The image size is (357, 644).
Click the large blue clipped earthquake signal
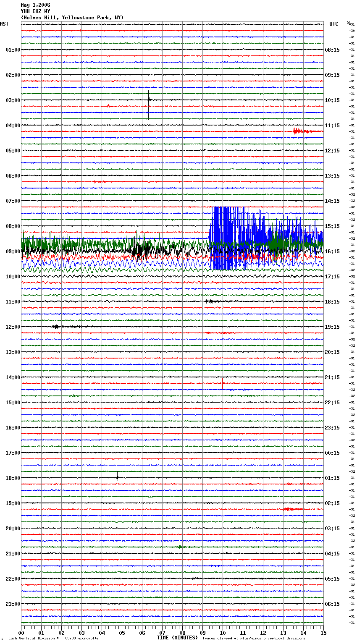[266, 238]
